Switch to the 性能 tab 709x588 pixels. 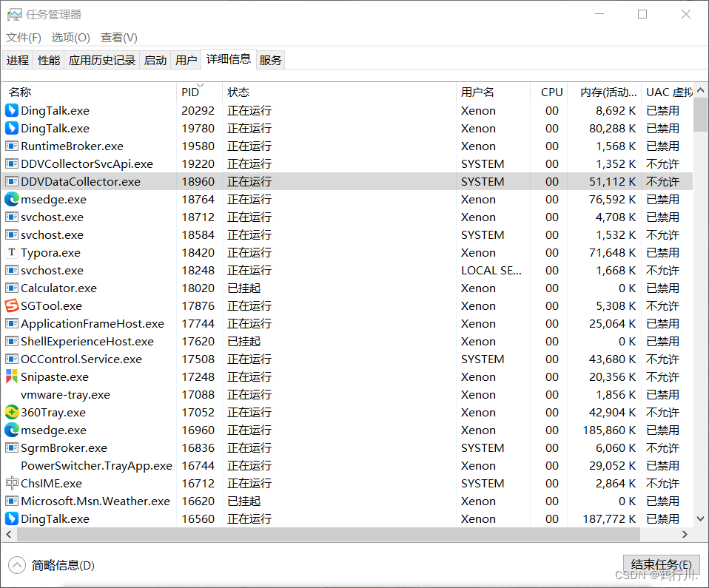(x=49, y=60)
